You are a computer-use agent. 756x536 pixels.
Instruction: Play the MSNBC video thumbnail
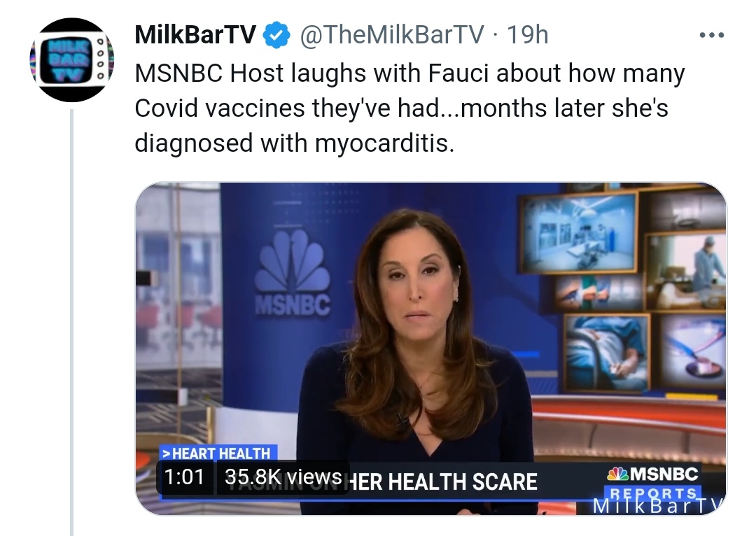(430, 348)
